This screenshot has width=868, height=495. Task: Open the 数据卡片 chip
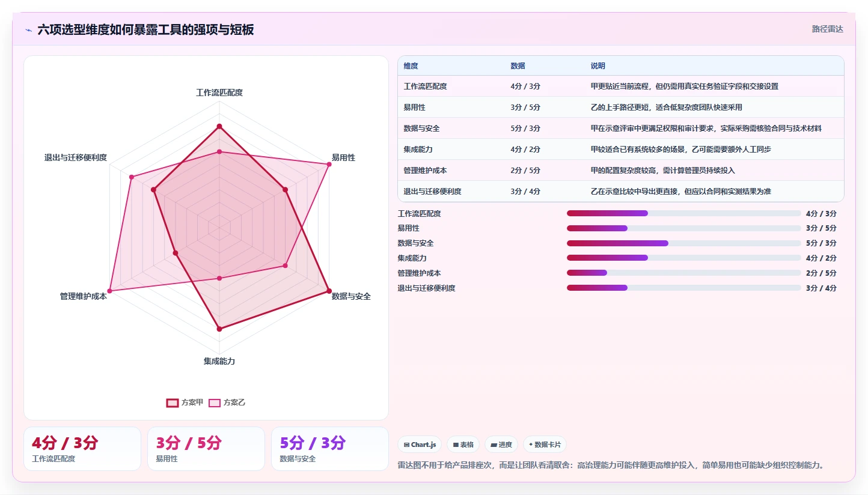click(545, 445)
